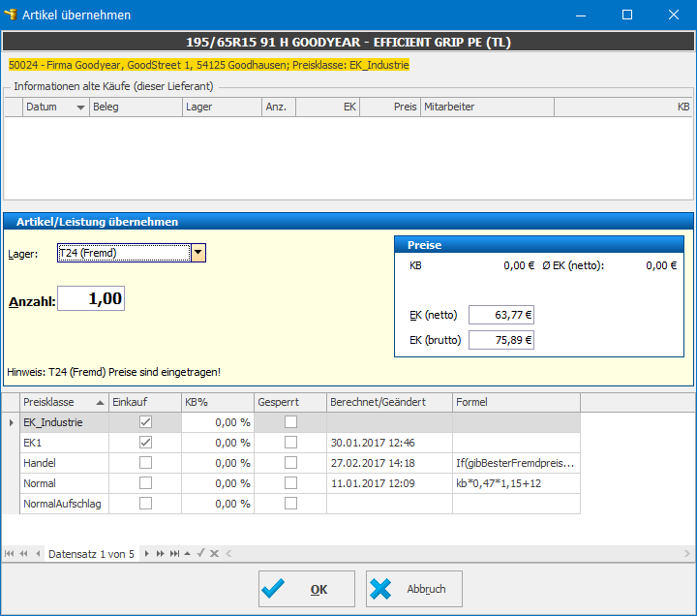
Task: Close the Artikel übernehmen window
Action: 674,15
